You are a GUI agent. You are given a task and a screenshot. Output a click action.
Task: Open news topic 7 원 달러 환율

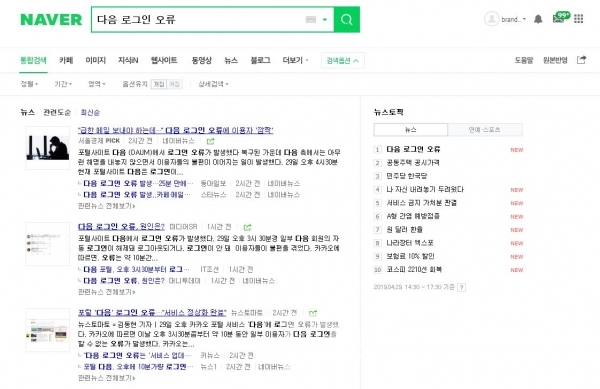(x=404, y=229)
